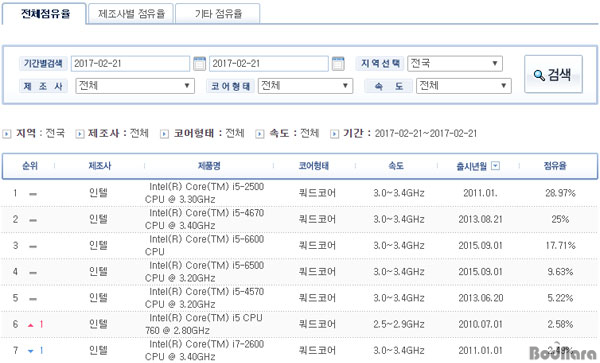Viewport: 600px width, 363px height.
Task: Click the 9.63% share value
Action: click(560, 272)
